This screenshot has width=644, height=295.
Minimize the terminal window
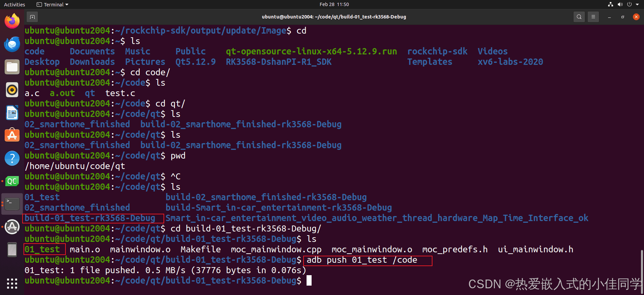click(609, 17)
